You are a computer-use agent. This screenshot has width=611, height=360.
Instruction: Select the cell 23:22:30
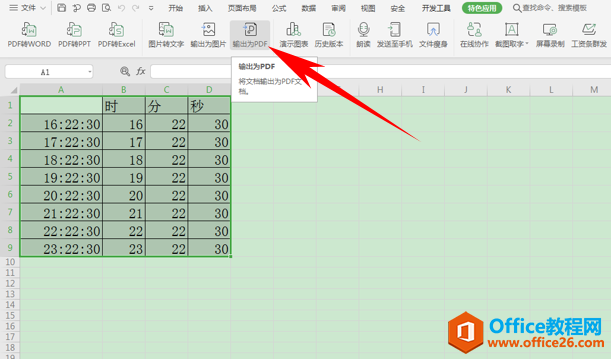click(61, 249)
